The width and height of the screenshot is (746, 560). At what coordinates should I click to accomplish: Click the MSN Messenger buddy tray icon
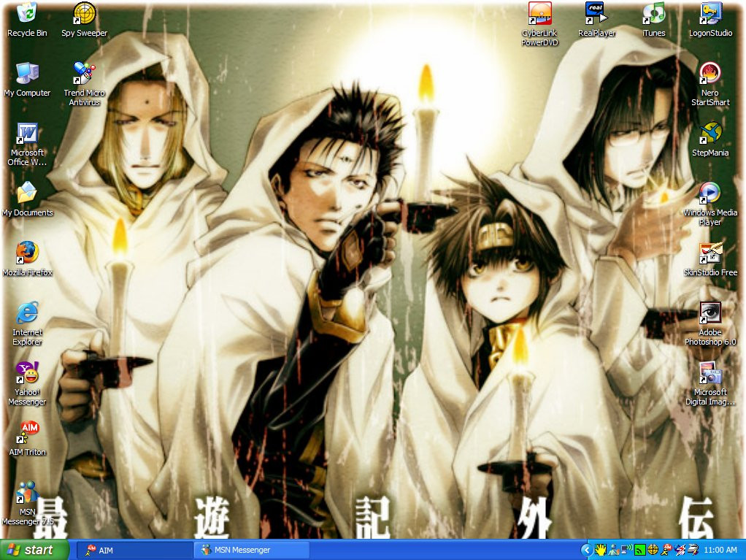[614, 550]
